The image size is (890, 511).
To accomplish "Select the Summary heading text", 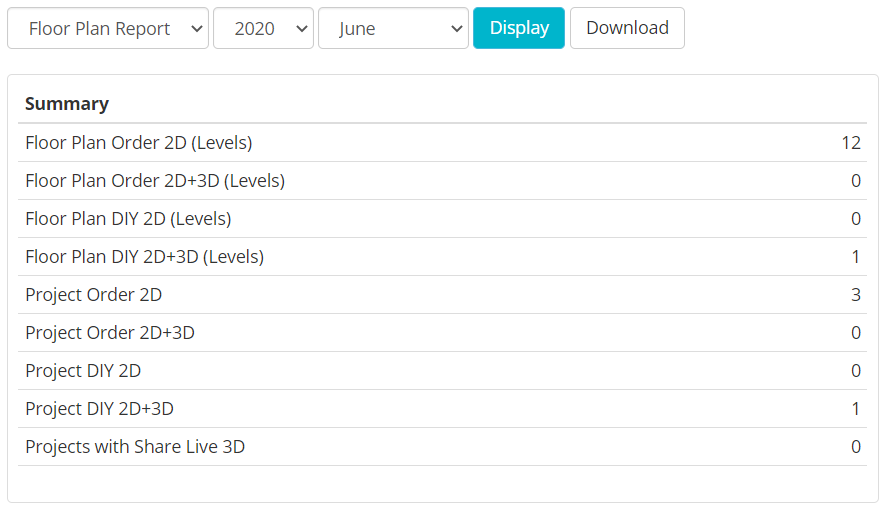I will (x=67, y=104).
